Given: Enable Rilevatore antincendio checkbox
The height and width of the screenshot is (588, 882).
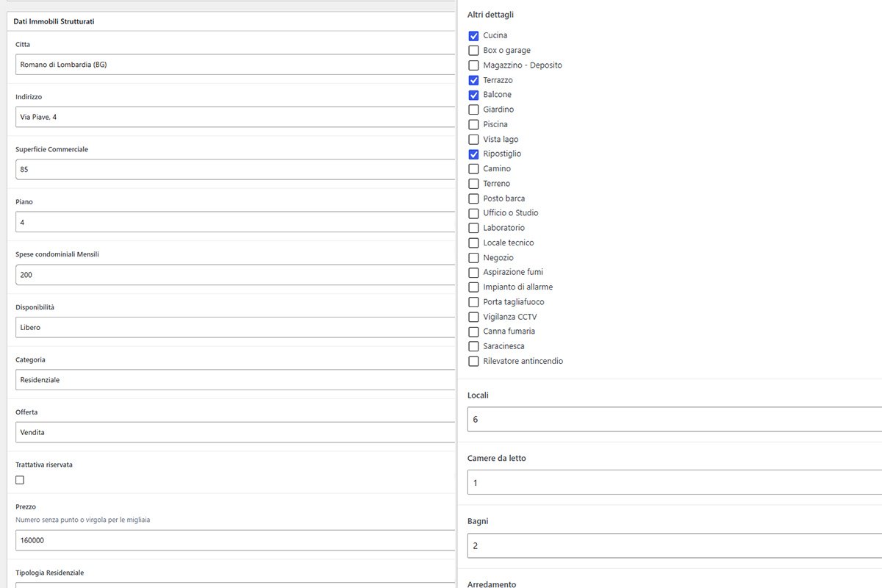Looking at the screenshot, I should click(473, 362).
